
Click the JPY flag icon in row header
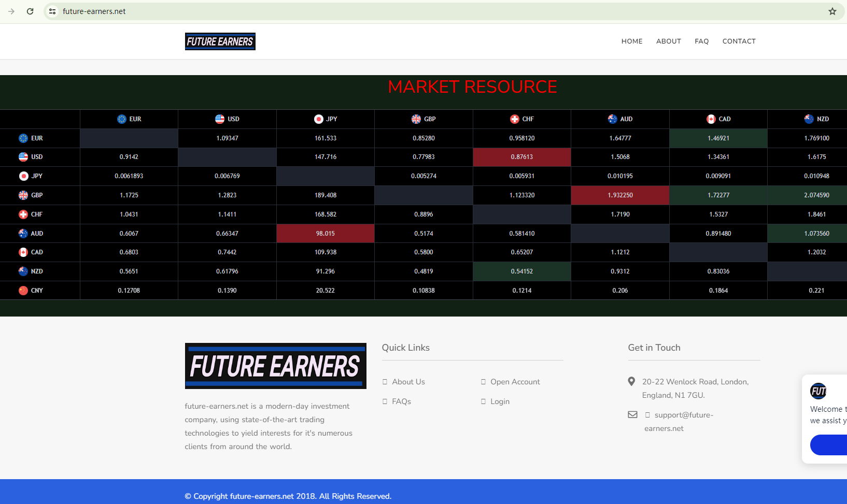coord(23,176)
